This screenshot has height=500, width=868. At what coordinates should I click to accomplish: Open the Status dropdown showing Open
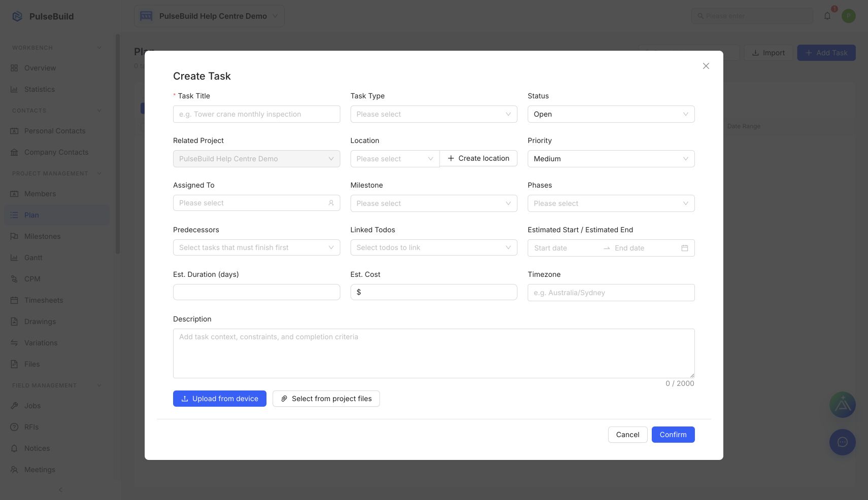[611, 114]
